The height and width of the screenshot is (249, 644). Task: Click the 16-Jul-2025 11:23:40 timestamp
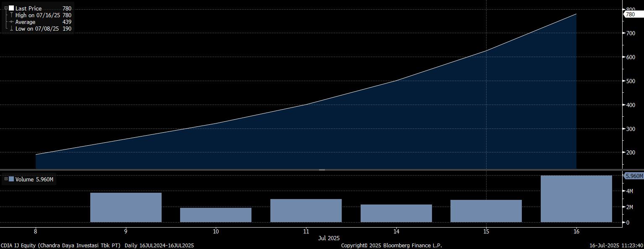[616, 245]
